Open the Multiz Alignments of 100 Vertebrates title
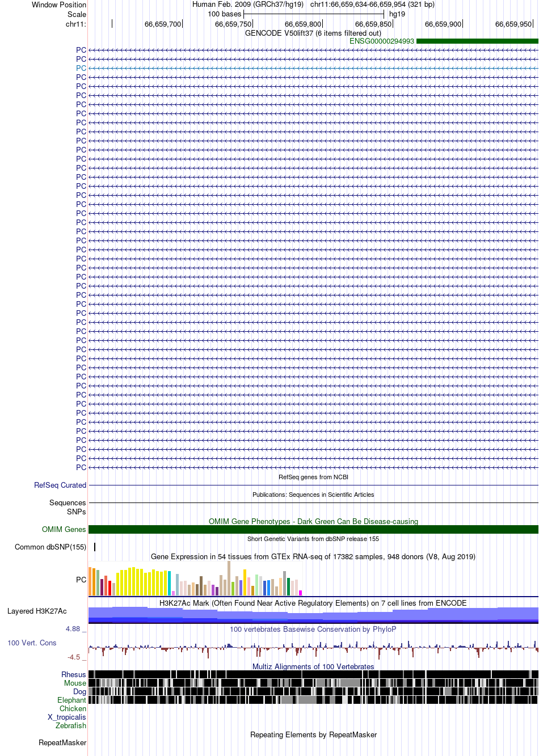Image resolution: width=539 pixels, height=756 pixels. [313, 666]
